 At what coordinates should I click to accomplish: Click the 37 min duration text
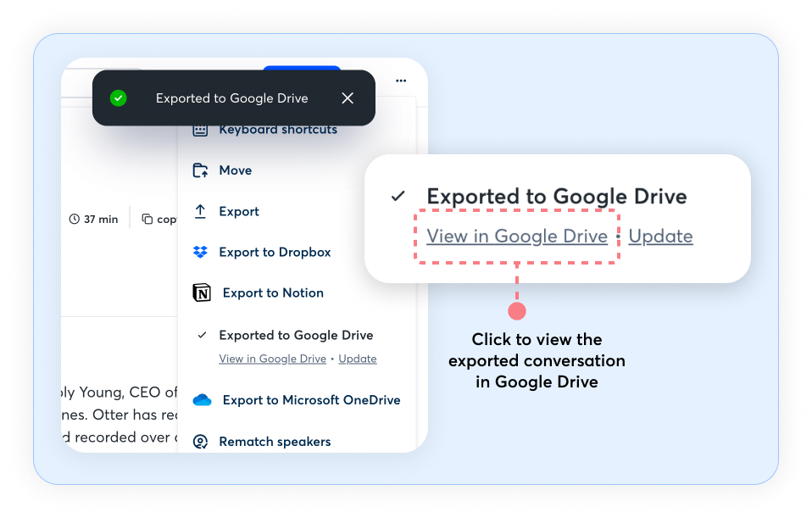(x=101, y=219)
